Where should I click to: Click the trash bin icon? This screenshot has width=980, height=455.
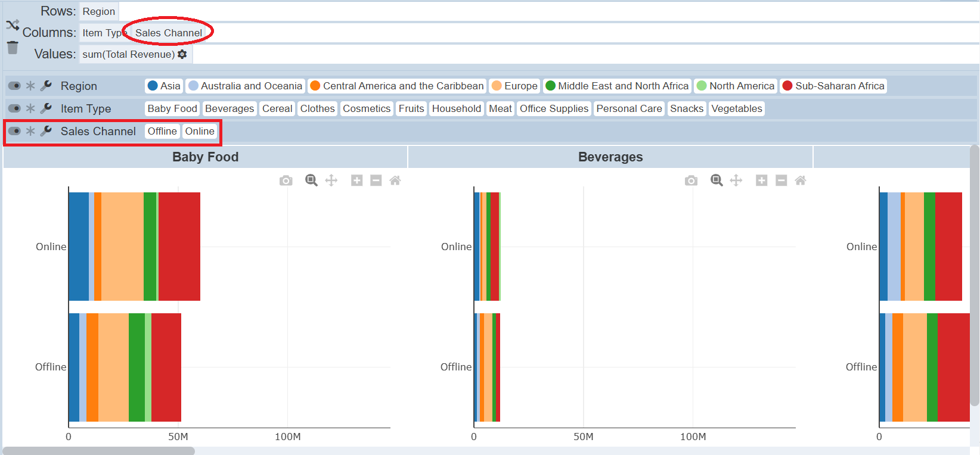(x=13, y=48)
